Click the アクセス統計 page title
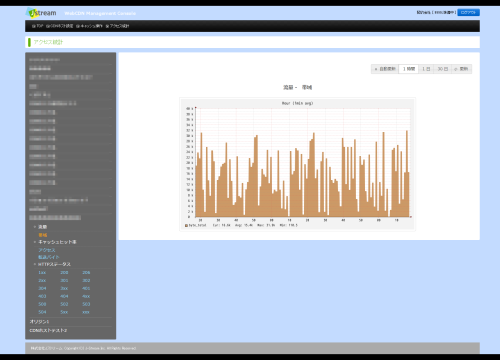 tap(48, 42)
